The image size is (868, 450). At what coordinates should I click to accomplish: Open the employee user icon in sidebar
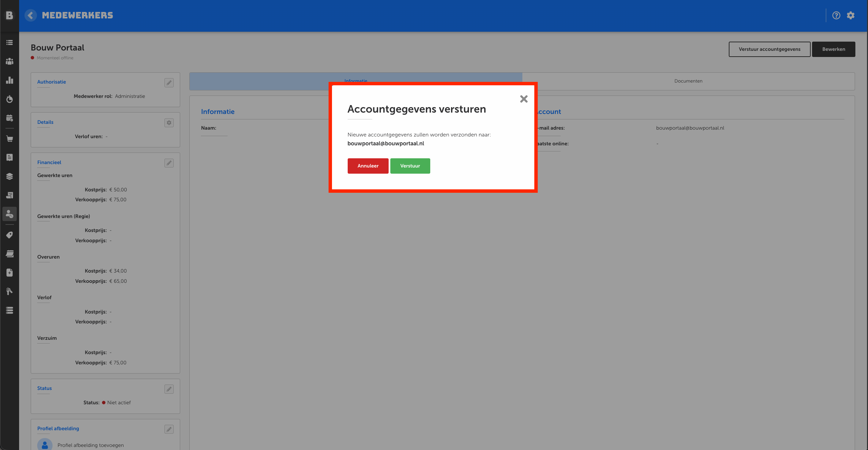coord(10,214)
